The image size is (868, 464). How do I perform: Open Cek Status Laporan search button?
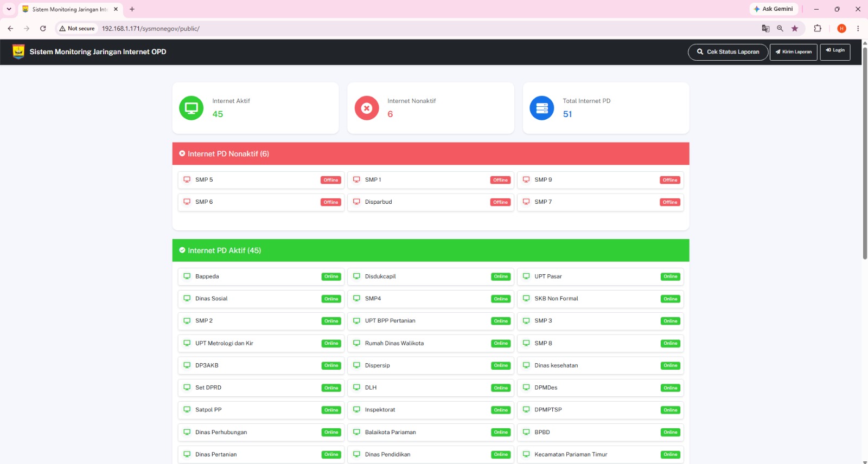[728, 52]
